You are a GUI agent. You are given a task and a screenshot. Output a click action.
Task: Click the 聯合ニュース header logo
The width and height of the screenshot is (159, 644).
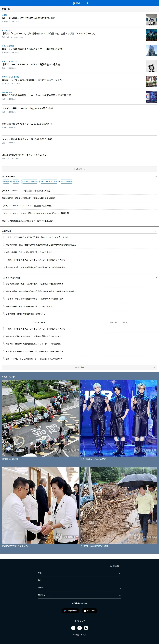click(80, 3)
